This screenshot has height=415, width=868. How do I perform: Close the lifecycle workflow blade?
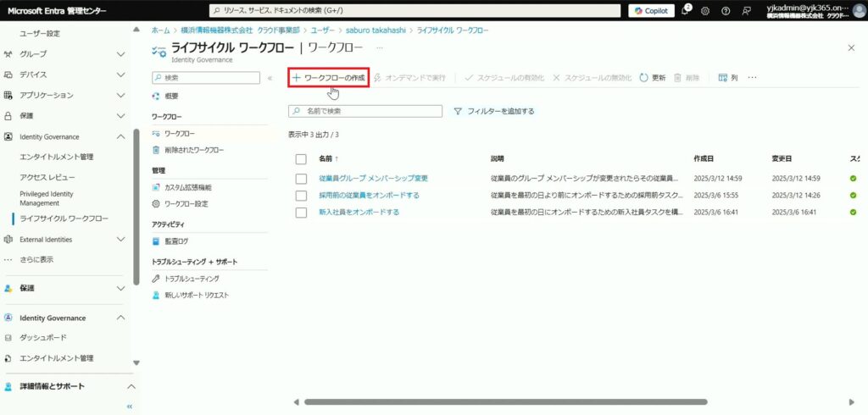point(851,48)
